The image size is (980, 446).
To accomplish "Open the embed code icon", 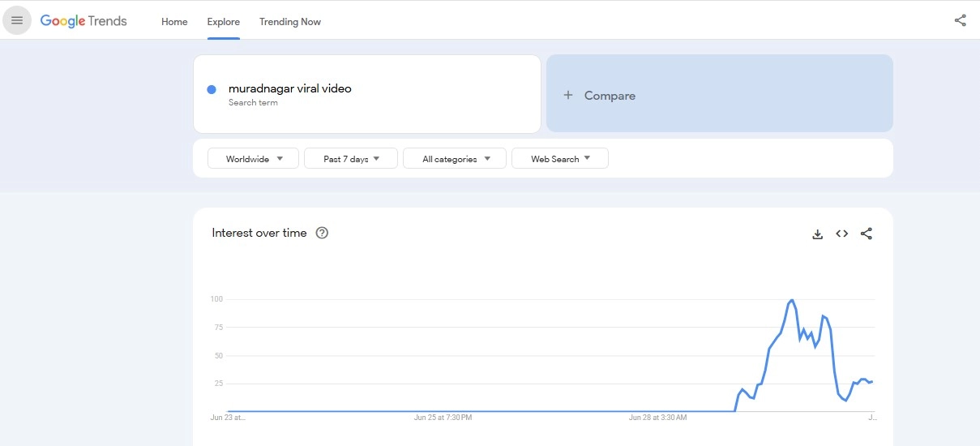I will [x=841, y=234].
